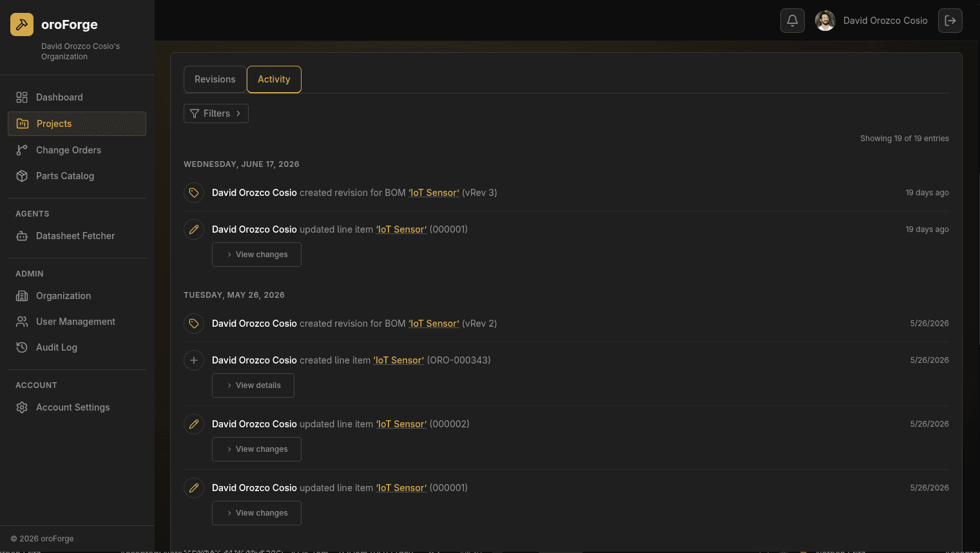Viewport: 980px width, 553px height.
Task: Click tag icon beside vRev 3 entry
Action: click(194, 193)
